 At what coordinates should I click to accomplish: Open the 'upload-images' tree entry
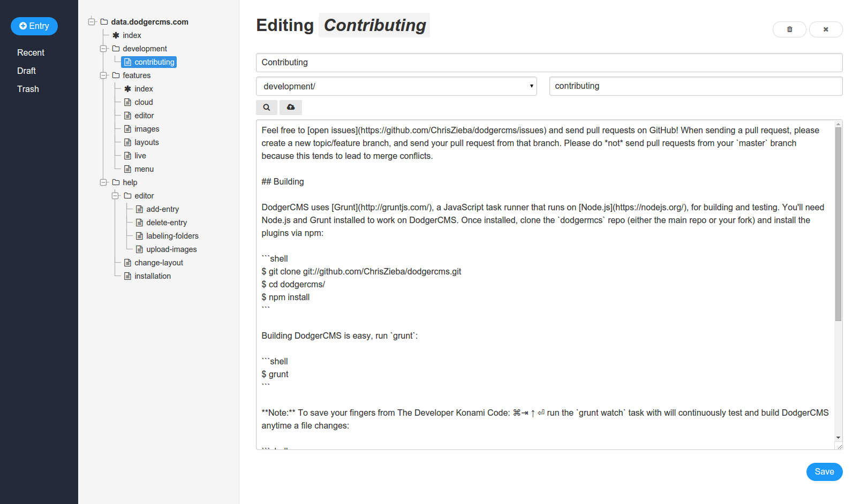pos(171,249)
